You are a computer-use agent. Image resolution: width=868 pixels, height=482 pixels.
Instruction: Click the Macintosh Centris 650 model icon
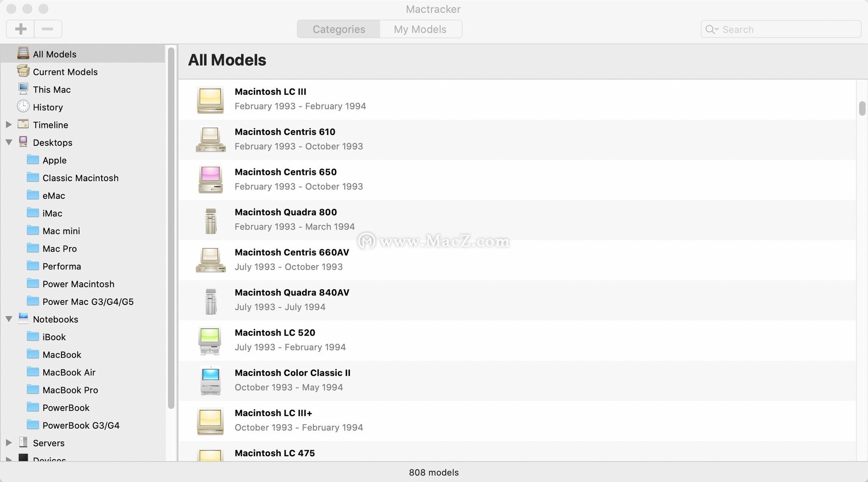coord(210,179)
